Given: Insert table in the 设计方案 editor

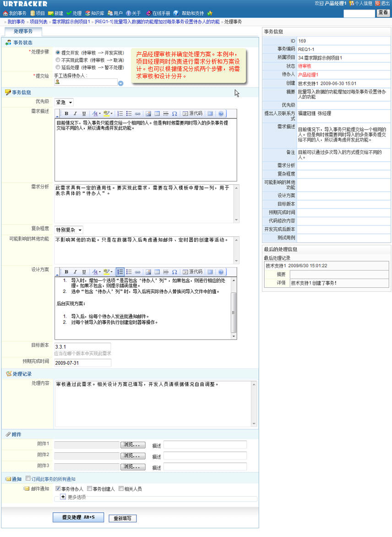Looking at the screenshot, I should pos(157,272).
